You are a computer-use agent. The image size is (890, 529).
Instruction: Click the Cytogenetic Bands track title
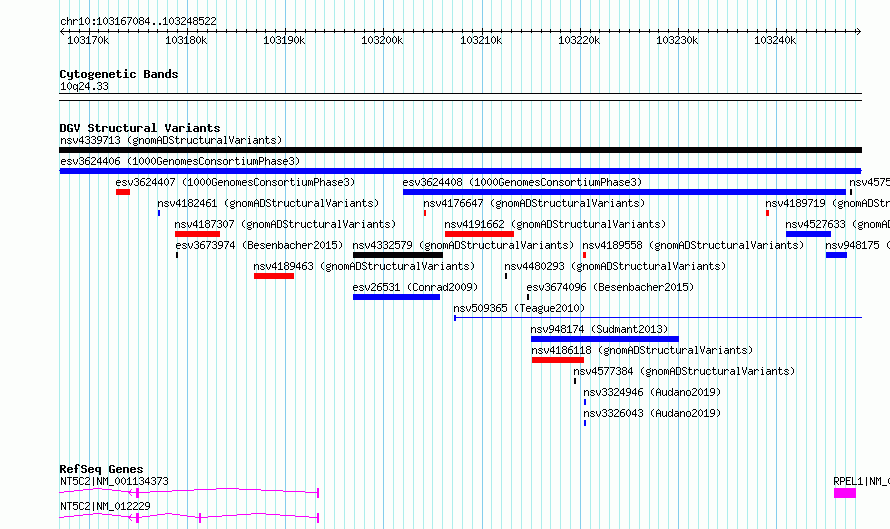[x=119, y=74]
